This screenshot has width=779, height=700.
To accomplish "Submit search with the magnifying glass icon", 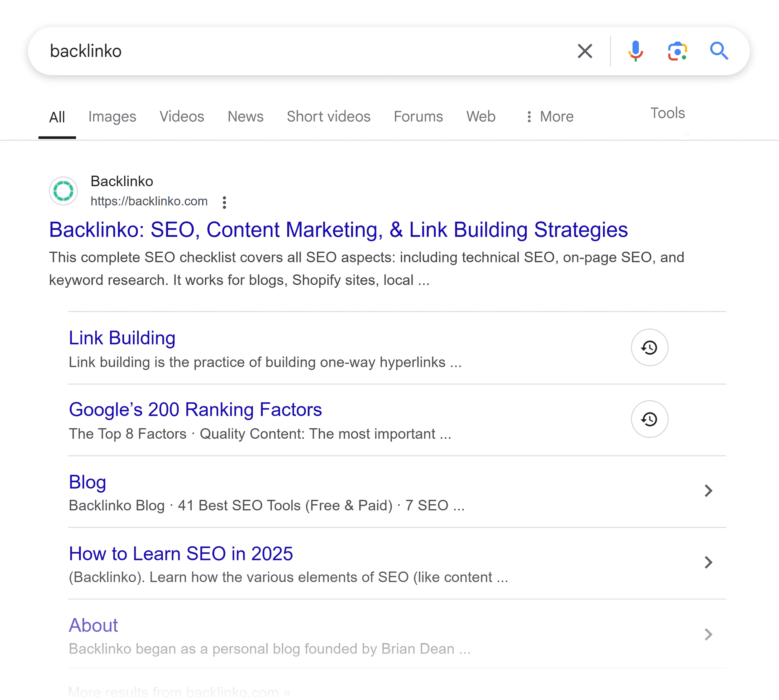I will (x=719, y=51).
